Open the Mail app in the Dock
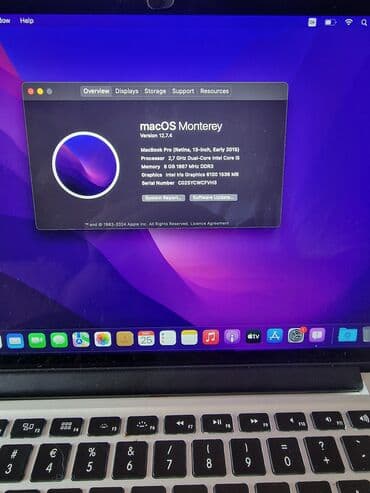 15,341
